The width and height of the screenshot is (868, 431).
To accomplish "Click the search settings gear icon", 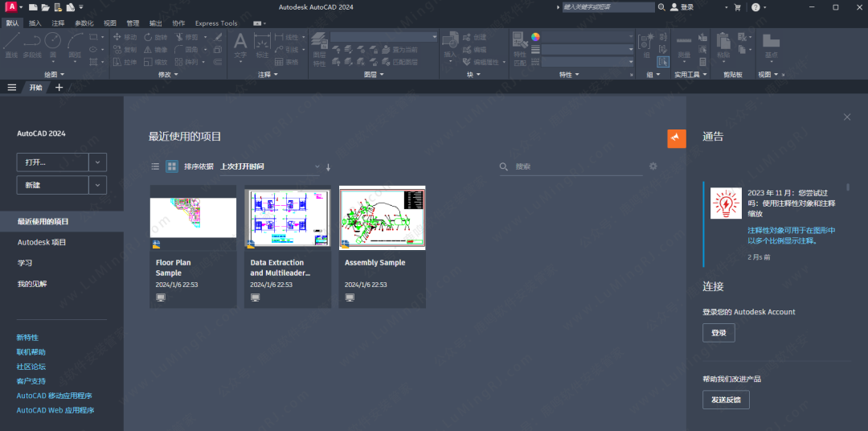I will pyautogui.click(x=653, y=166).
